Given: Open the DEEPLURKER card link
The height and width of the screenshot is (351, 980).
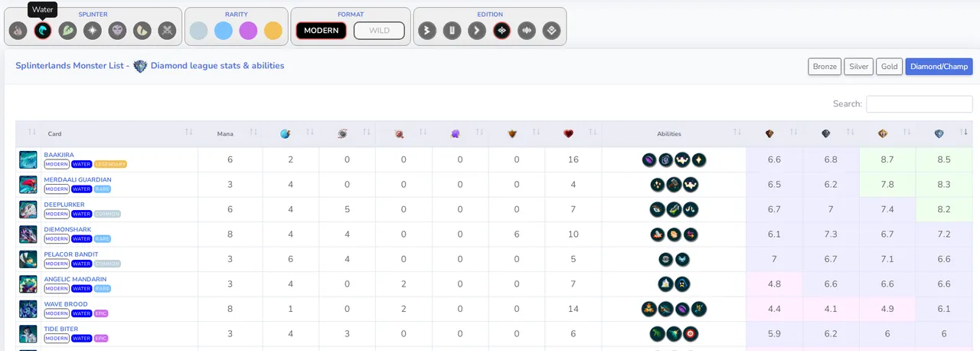Looking at the screenshot, I should 64,205.
